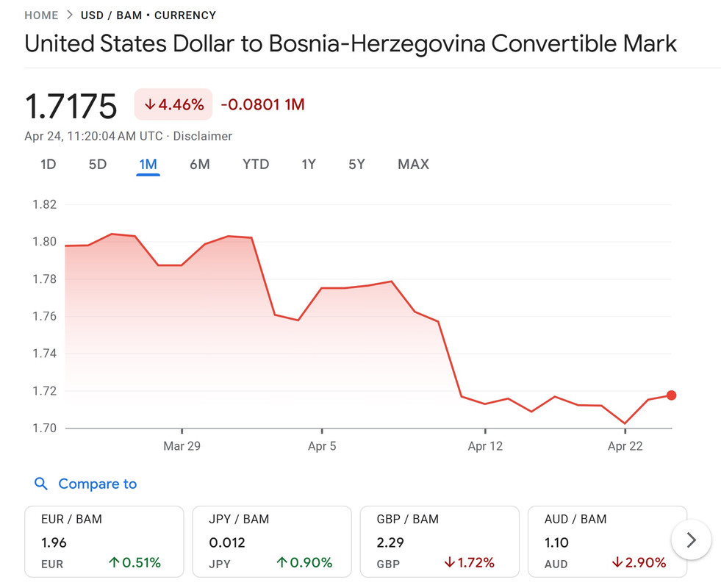This screenshot has width=721, height=588.
Task: Open the GBP / BAM comparison card
Action: (x=440, y=542)
